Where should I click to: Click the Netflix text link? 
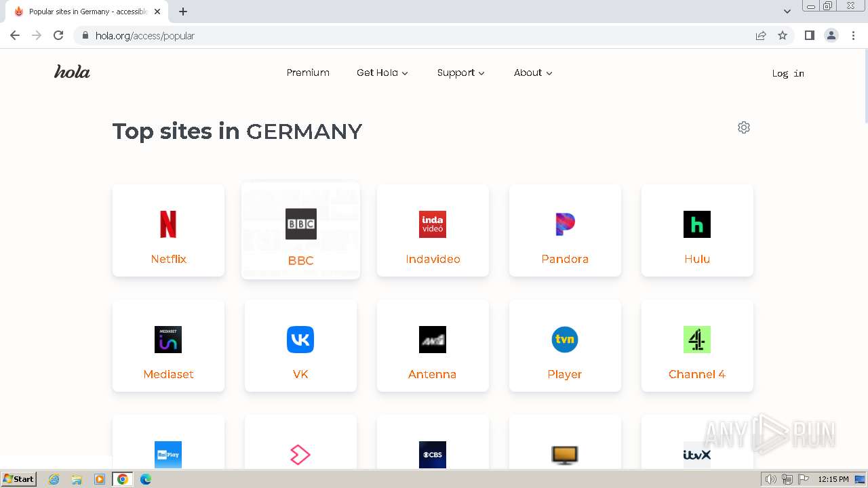pyautogui.click(x=168, y=259)
